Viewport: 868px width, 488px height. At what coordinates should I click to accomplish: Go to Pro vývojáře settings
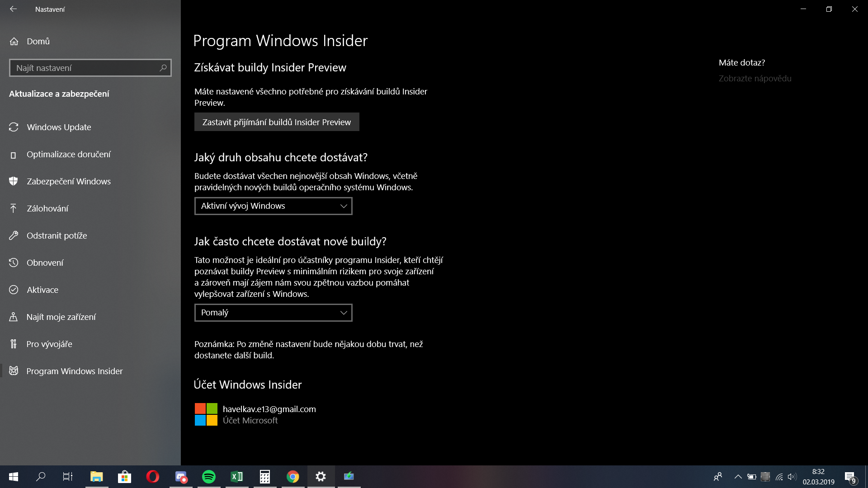pyautogui.click(x=49, y=344)
